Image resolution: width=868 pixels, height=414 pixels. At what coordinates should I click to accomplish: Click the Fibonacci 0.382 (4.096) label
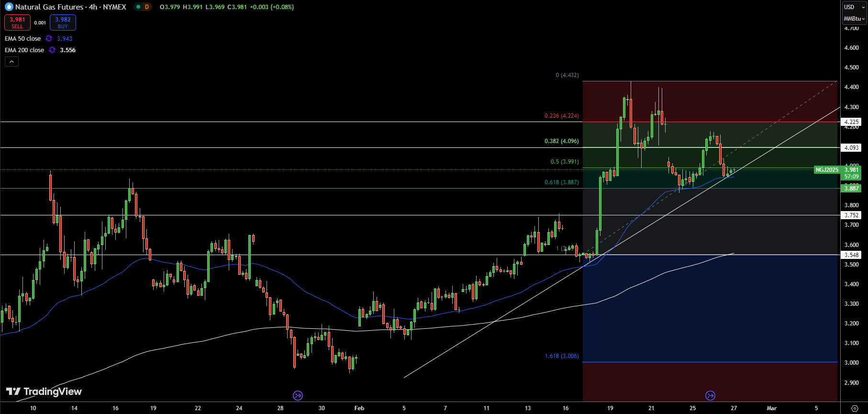(561, 141)
